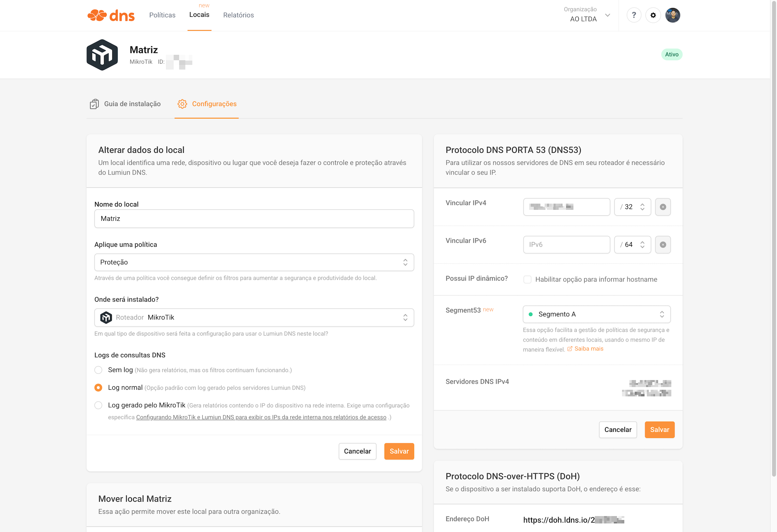Click the Mover local Matriz heading
The height and width of the screenshot is (532, 777).
(x=135, y=499)
